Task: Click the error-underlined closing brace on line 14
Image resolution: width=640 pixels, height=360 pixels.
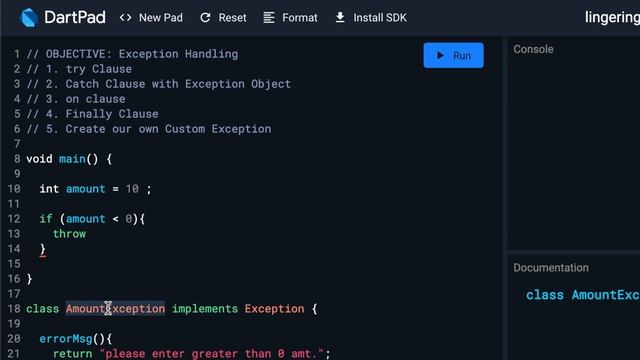Action: tap(42, 249)
